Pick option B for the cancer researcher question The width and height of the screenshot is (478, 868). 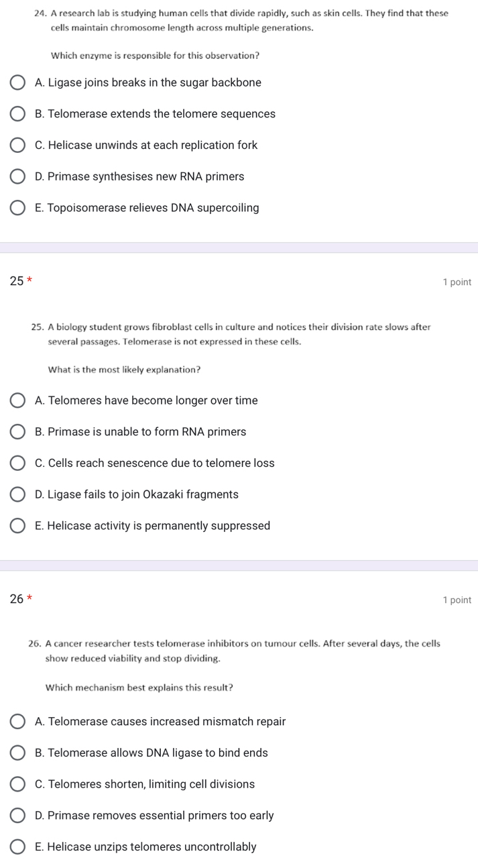coord(17,753)
